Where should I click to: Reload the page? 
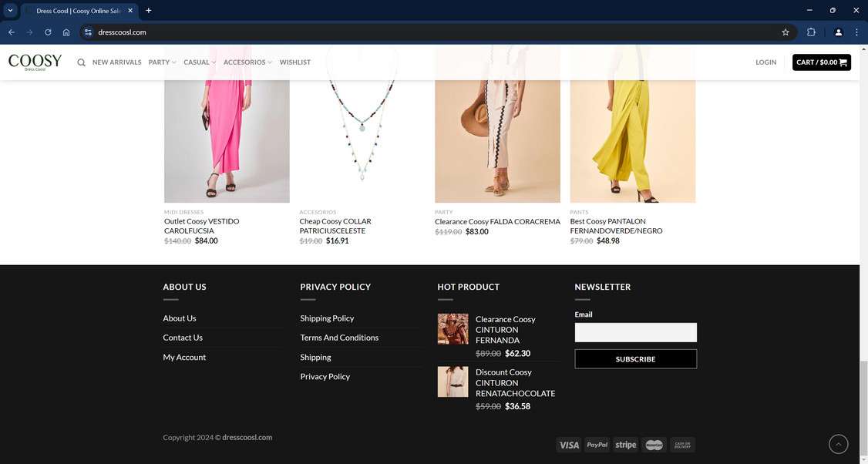(x=48, y=32)
